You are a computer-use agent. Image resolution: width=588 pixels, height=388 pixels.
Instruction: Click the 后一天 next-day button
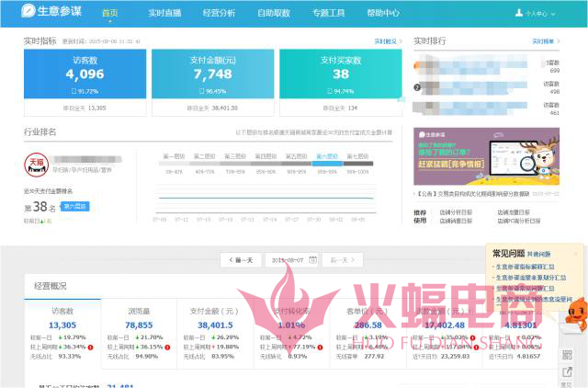pyautogui.click(x=343, y=260)
